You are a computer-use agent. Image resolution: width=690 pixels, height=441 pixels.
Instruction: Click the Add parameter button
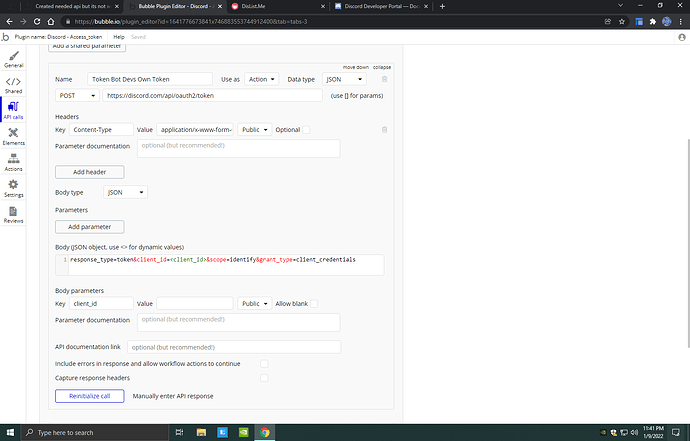89,227
